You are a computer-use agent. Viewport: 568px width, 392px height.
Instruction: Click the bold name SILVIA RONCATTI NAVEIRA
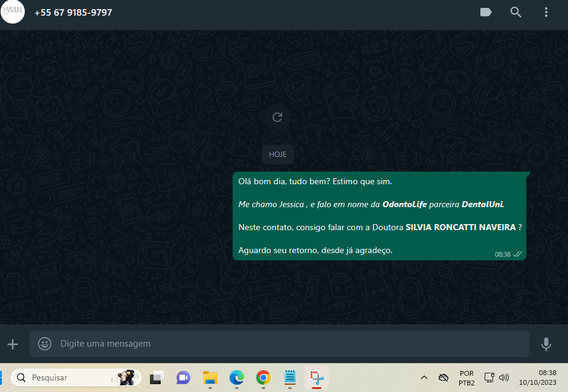(460, 227)
